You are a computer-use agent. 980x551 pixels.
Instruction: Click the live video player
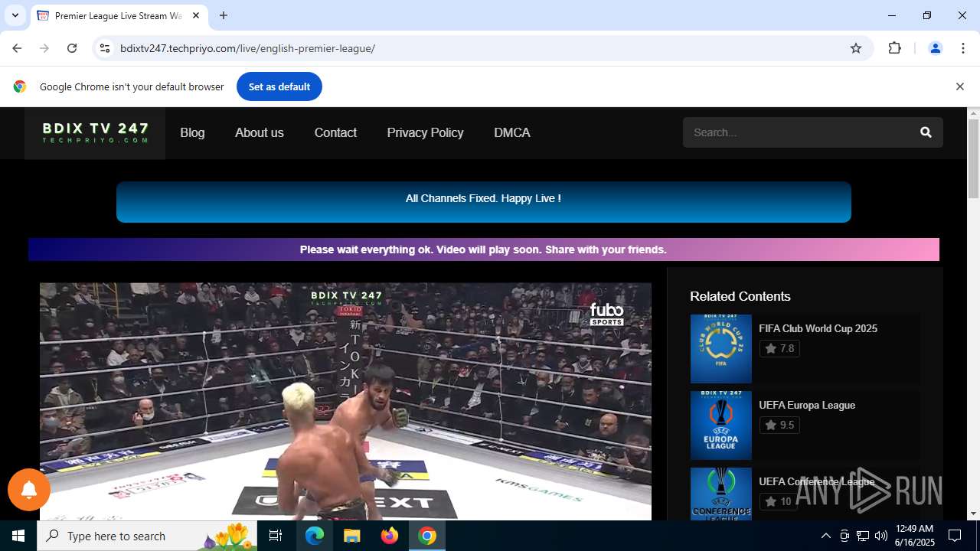[x=345, y=402]
